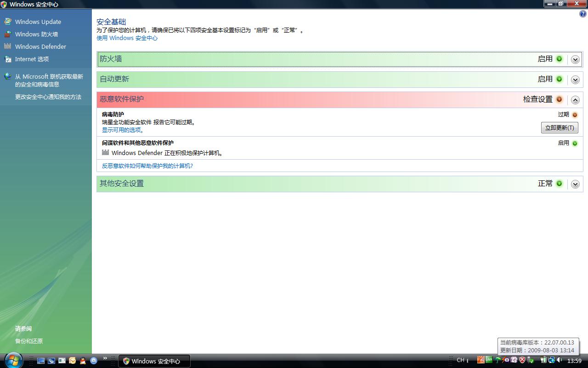Launch Maxthon browser from quick launch
This screenshot has width=588, height=368.
tap(94, 361)
